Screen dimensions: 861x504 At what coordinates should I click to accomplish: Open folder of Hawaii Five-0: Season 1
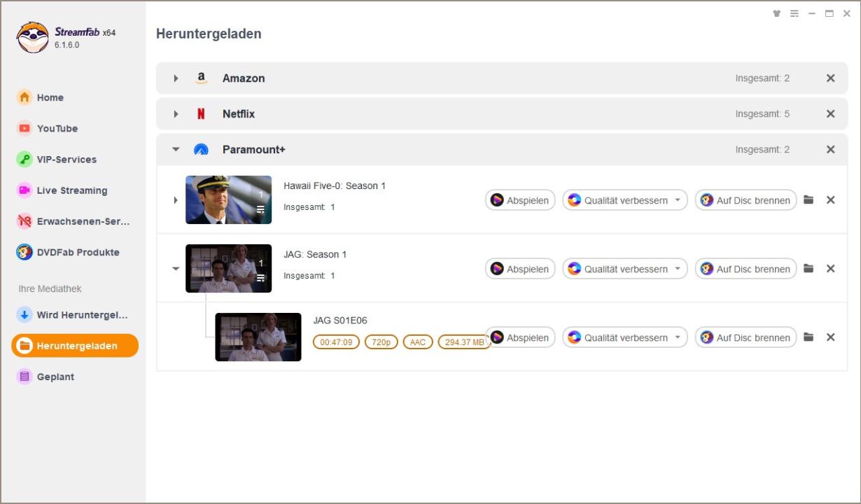pyautogui.click(x=808, y=200)
